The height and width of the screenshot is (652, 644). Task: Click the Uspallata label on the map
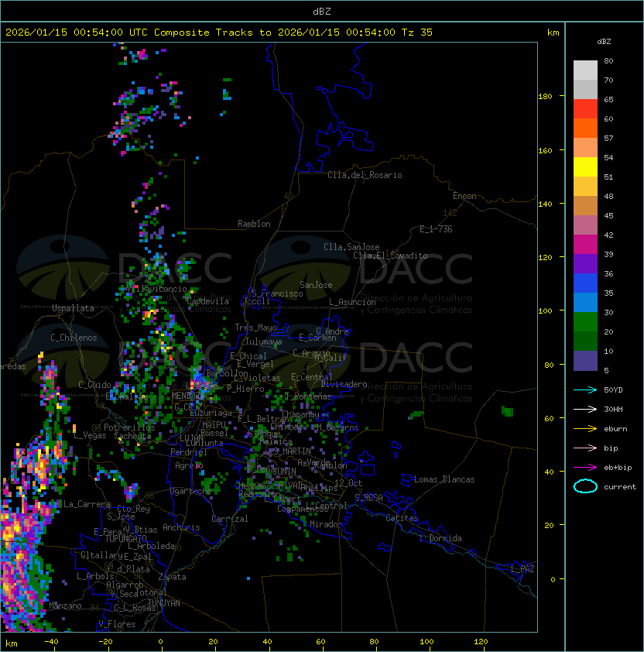click(73, 308)
